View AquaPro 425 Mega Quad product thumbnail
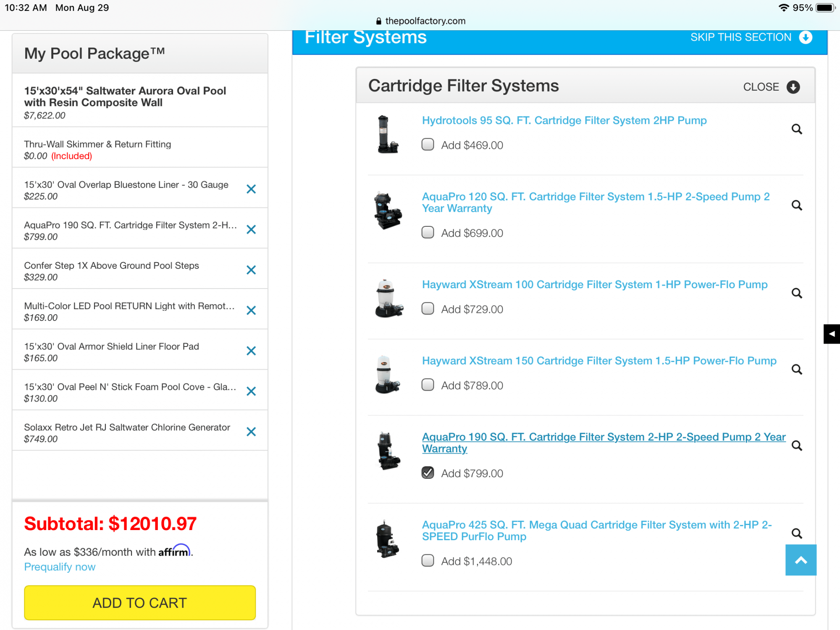 click(387, 538)
